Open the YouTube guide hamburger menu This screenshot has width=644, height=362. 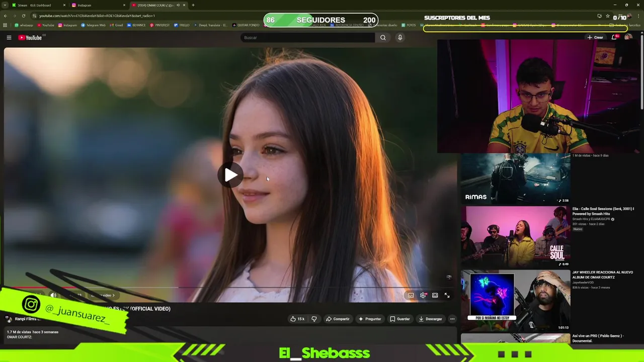(9, 38)
